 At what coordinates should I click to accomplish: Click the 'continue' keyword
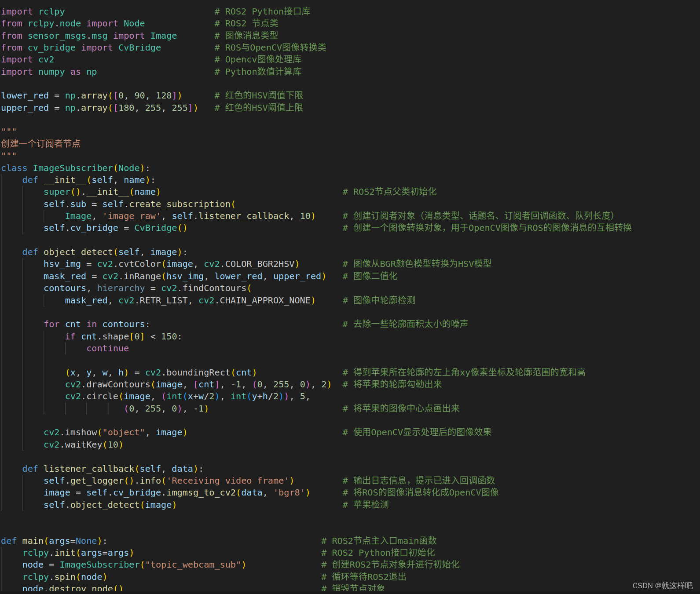[108, 348]
